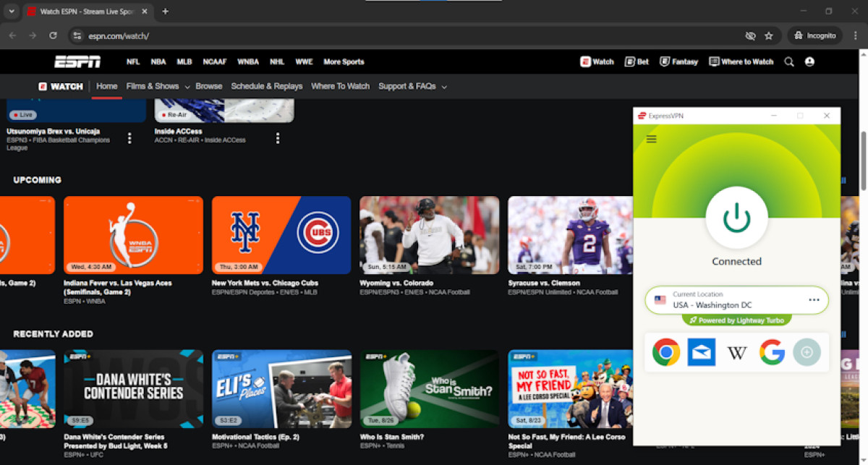
Task: Open the Wyoming vs. Colorado thumbnail
Action: pyautogui.click(x=430, y=235)
